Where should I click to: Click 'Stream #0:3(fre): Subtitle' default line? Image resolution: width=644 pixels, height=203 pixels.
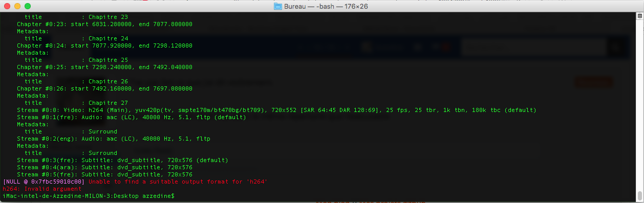coord(122,160)
